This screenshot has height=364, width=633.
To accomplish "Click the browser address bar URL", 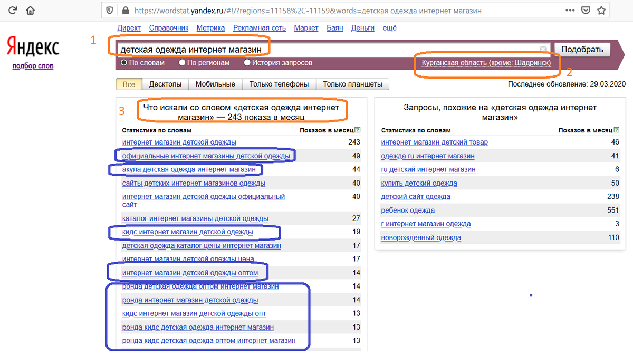I will (x=308, y=11).
